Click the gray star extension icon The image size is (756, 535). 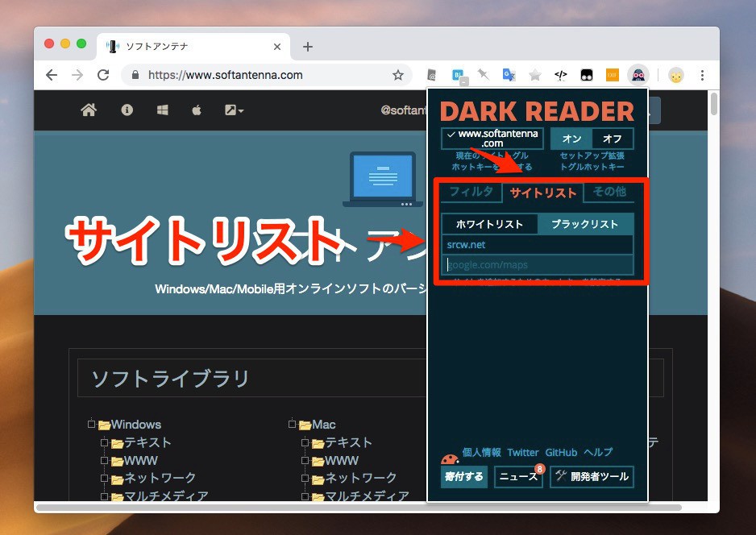pos(534,75)
